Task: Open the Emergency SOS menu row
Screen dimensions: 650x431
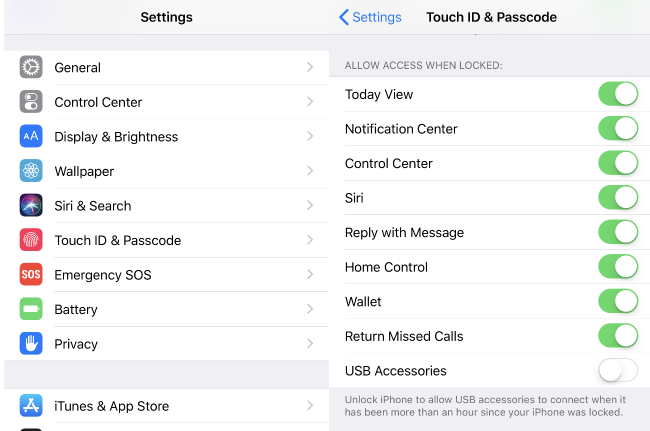Action: 167,274
